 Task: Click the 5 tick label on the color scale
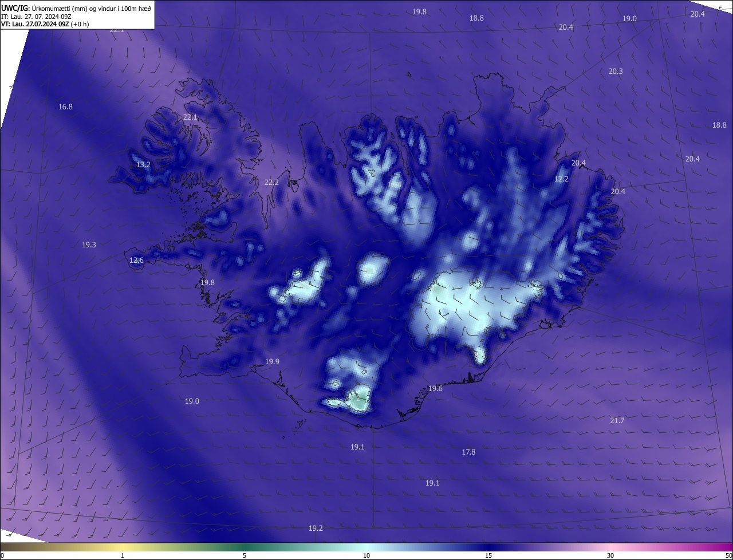pos(245,555)
